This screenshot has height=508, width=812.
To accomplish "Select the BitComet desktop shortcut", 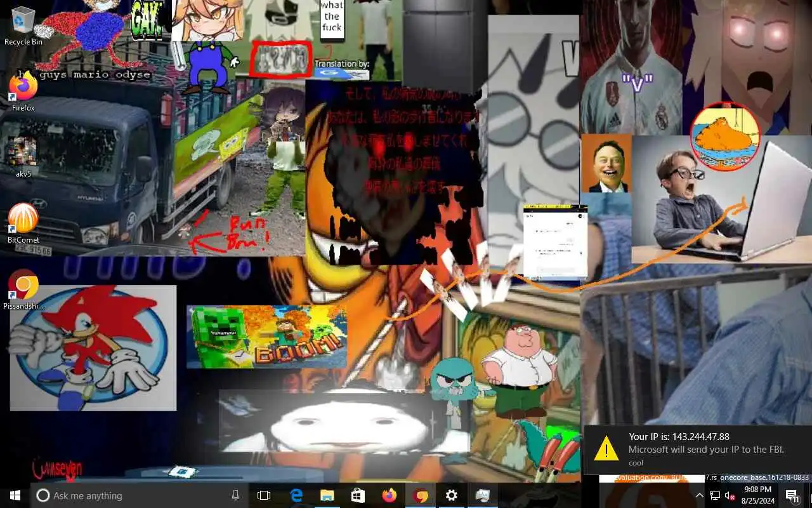I will click(x=23, y=224).
